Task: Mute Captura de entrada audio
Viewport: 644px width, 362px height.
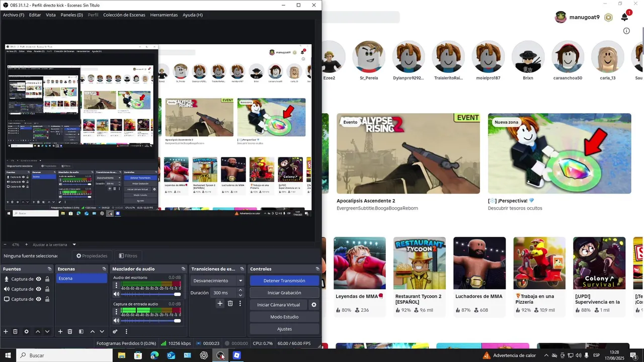Action: pyautogui.click(x=117, y=320)
